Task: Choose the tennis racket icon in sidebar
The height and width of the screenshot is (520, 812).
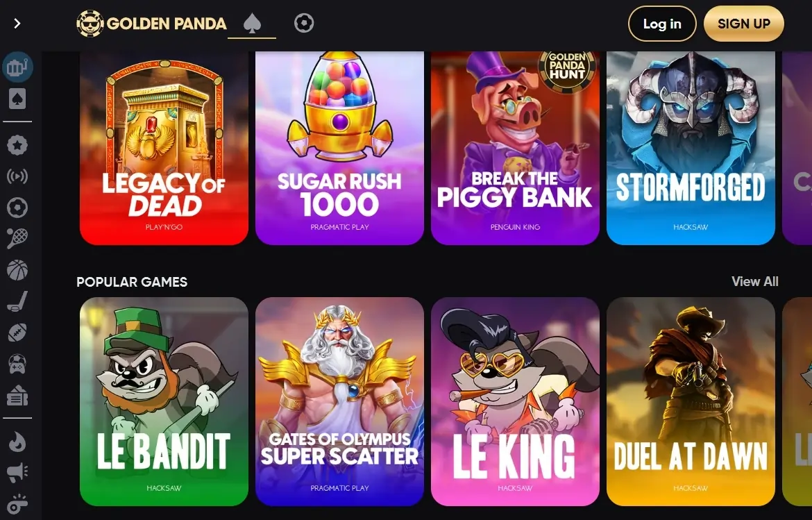Action: [17, 239]
